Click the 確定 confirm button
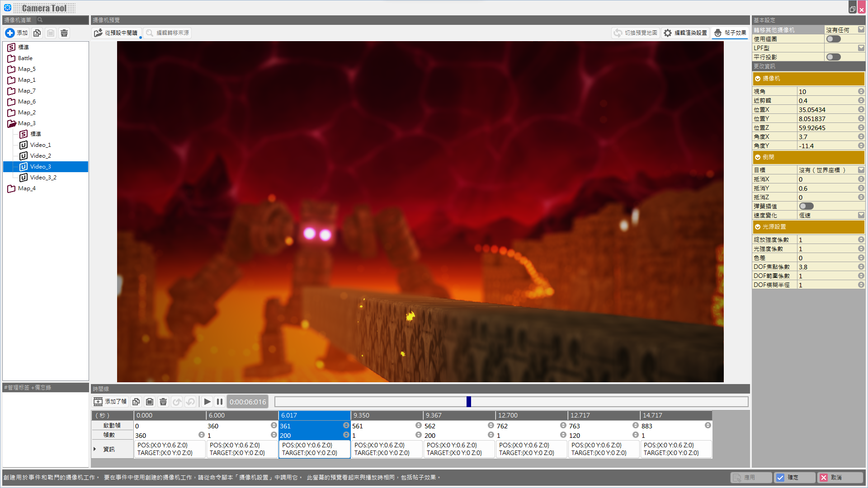Image resolution: width=868 pixels, height=488 pixels. click(x=794, y=478)
